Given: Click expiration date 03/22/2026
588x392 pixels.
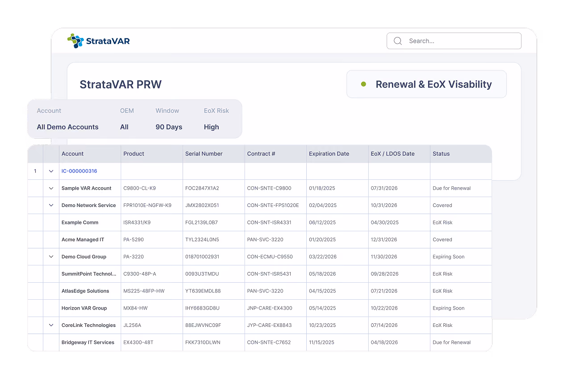Looking at the screenshot, I should point(323,257).
